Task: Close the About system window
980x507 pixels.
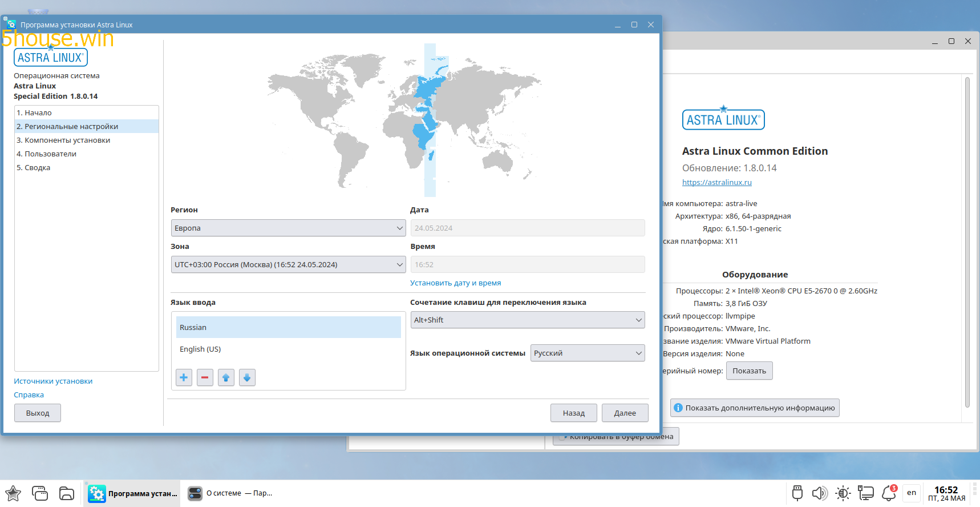Action: click(x=968, y=41)
